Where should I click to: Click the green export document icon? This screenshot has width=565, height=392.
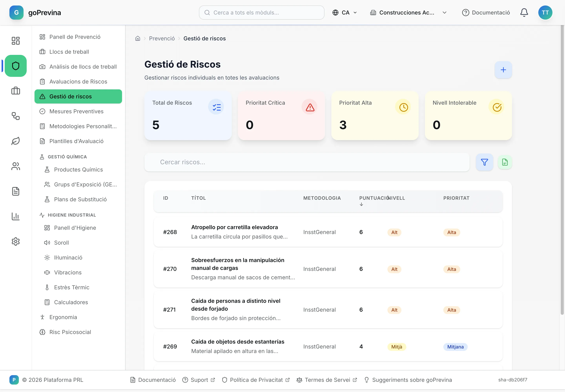click(x=505, y=162)
